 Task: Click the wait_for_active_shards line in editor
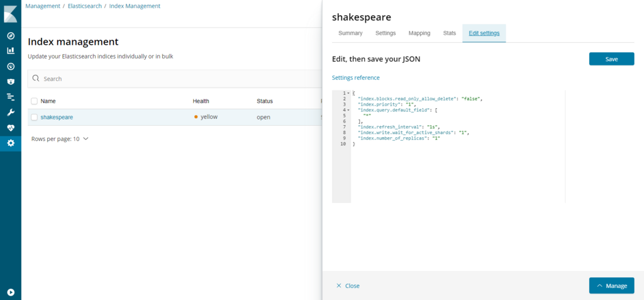[413, 133]
